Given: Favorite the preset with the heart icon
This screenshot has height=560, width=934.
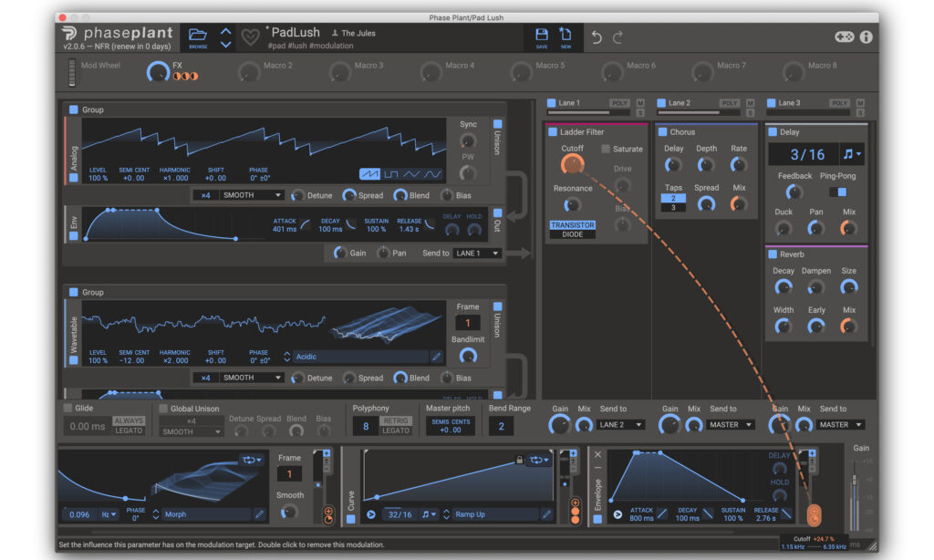Looking at the screenshot, I should pyautogui.click(x=251, y=37).
